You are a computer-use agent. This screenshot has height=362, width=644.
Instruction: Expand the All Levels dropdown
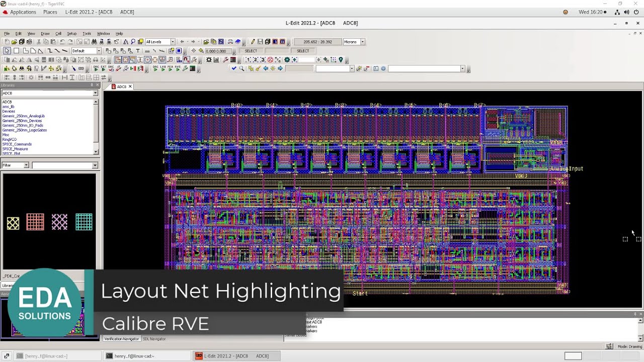173,42
